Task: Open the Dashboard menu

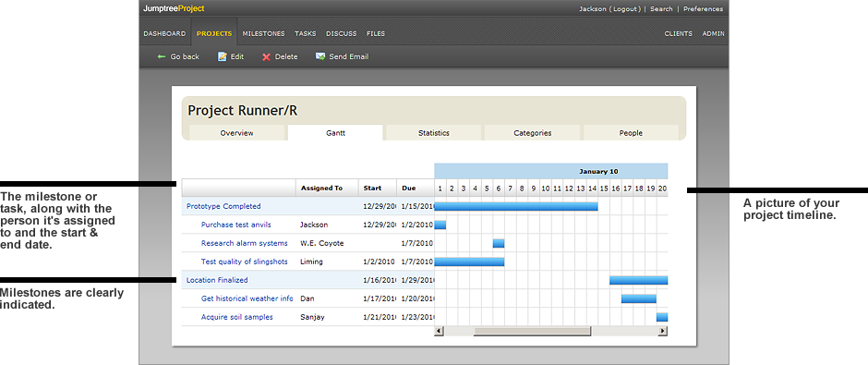Action: [164, 34]
